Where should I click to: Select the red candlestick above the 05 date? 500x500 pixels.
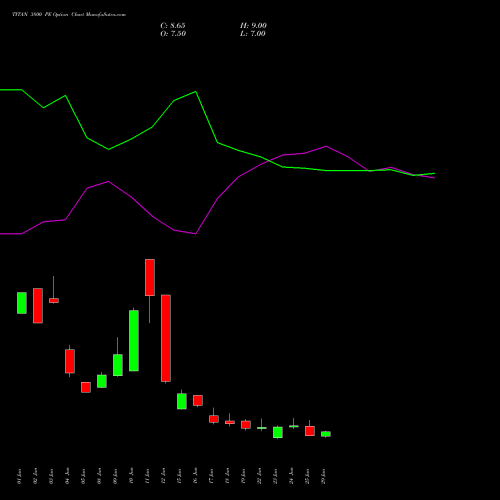click(x=86, y=387)
